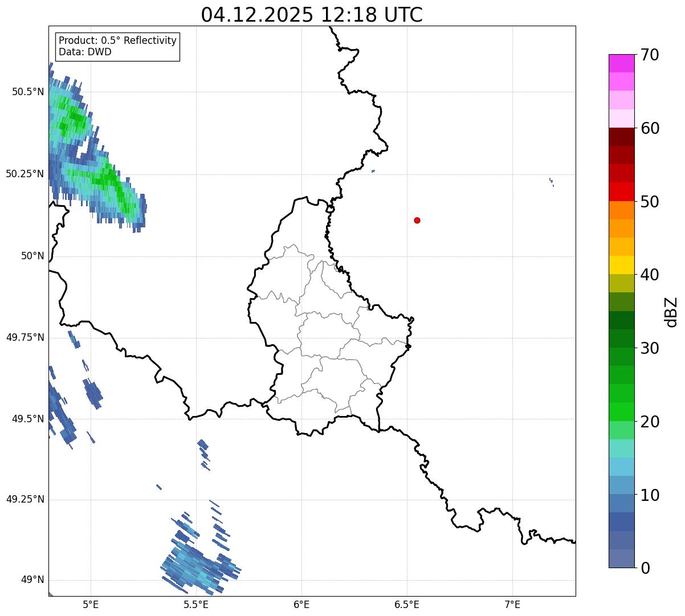Image resolution: width=685 pixels, height=616 pixels.
Task: Click the 70 tick on the colorbar
Action: 650,55
